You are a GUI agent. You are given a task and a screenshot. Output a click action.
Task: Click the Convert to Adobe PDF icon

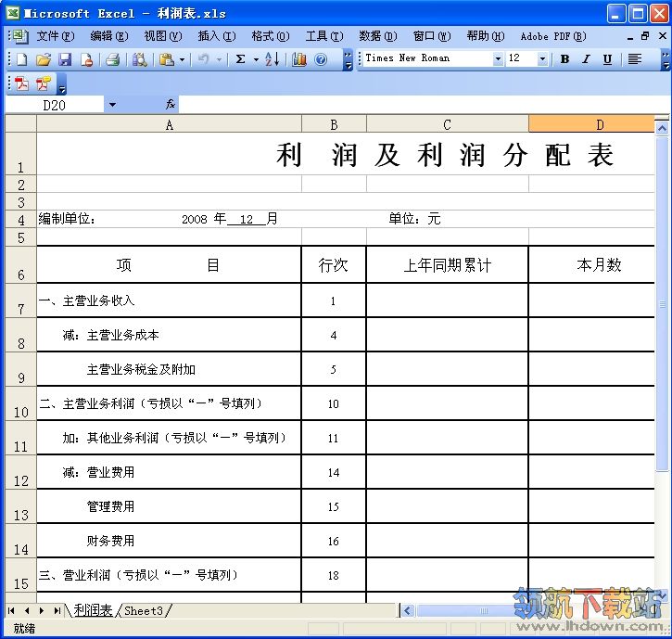coord(21,83)
